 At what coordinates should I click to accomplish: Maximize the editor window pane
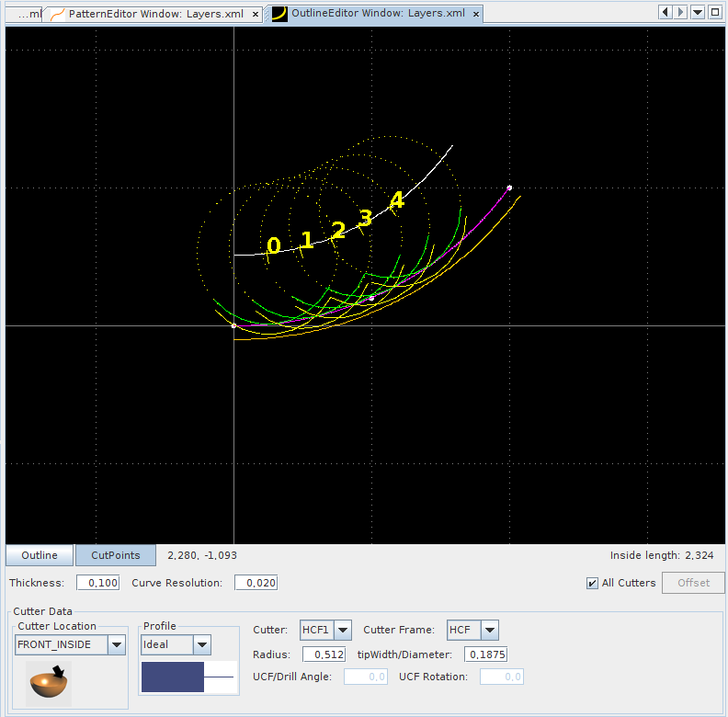click(x=715, y=13)
